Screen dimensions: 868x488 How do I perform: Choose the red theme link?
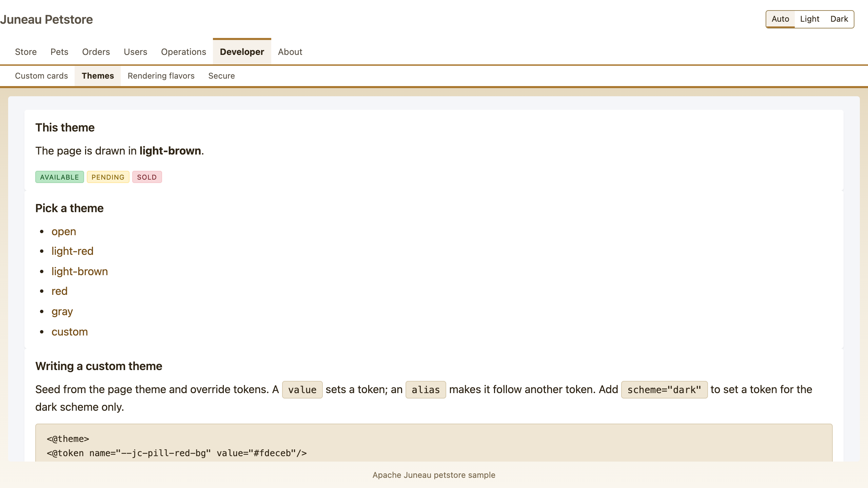pyautogui.click(x=59, y=291)
